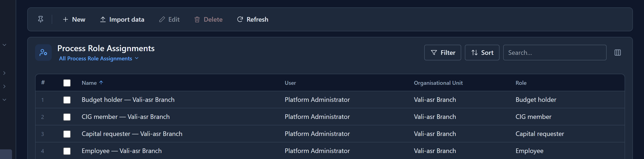Open Import data
The height and width of the screenshot is (159, 644).
(x=122, y=19)
